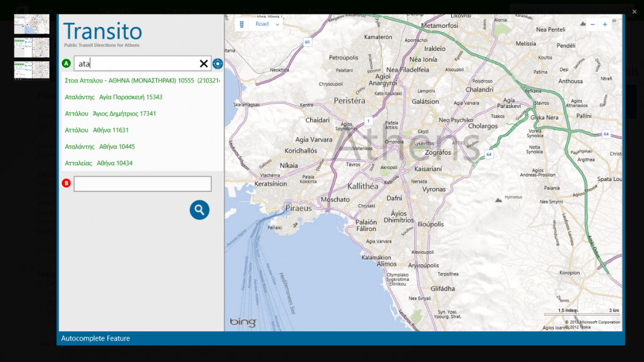Screen dimensions: 644x362
Task: Click the Metamorfosi label on the map
Action: point(440,25)
